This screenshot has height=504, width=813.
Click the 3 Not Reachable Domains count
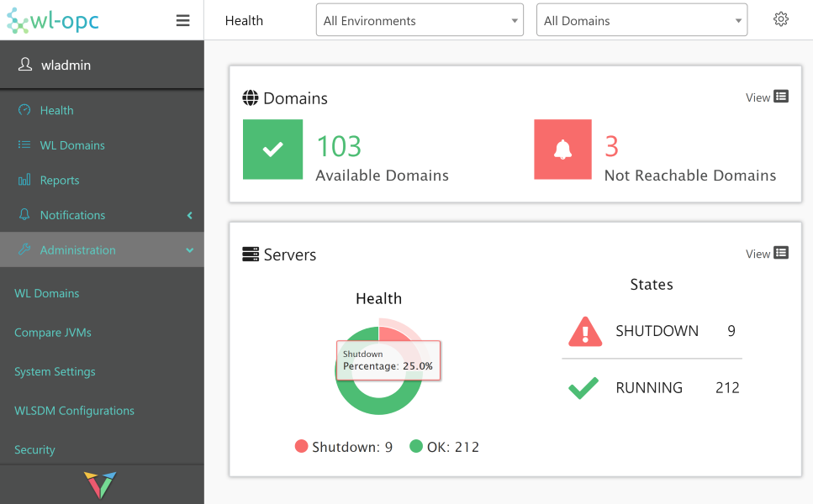tap(612, 146)
